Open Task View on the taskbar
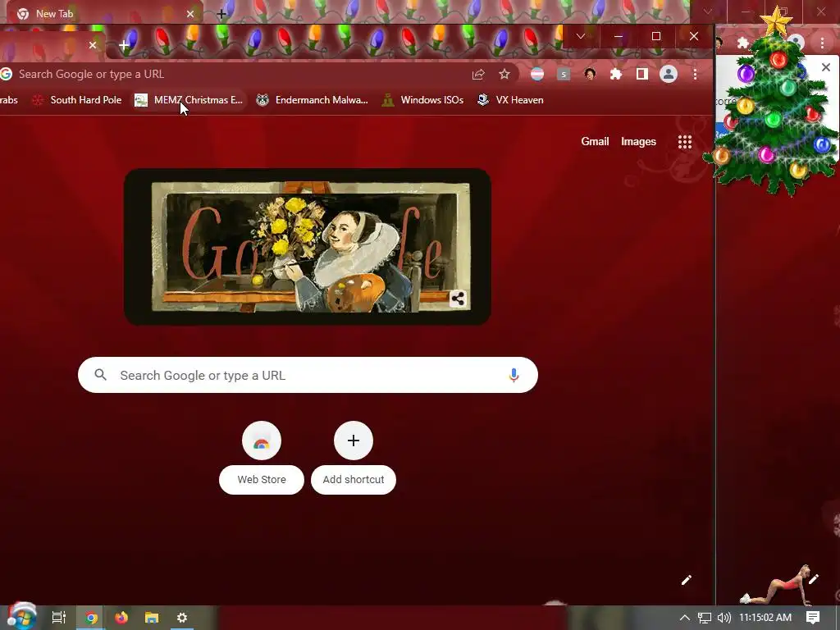The height and width of the screenshot is (630, 840). click(x=59, y=618)
